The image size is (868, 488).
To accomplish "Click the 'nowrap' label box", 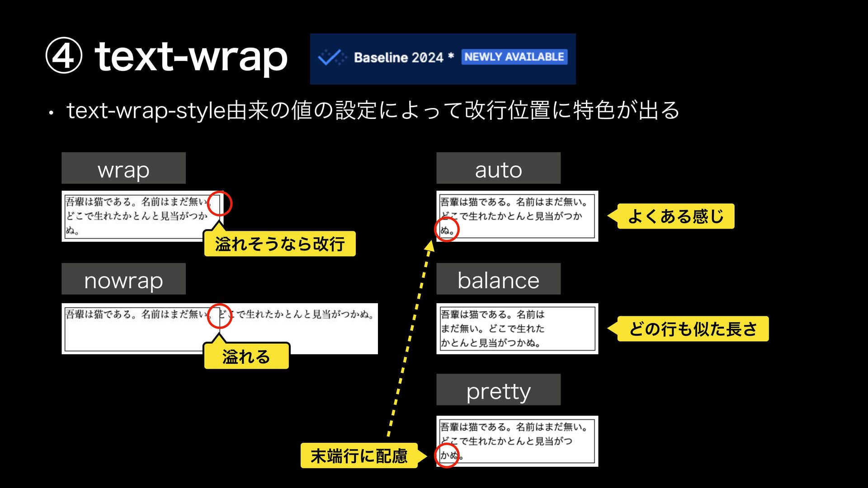I will click(123, 279).
